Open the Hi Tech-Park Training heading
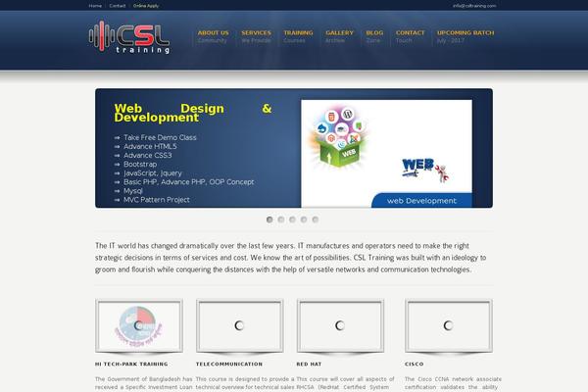Image resolution: width=588 pixels, height=392 pixels. [x=131, y=364]
